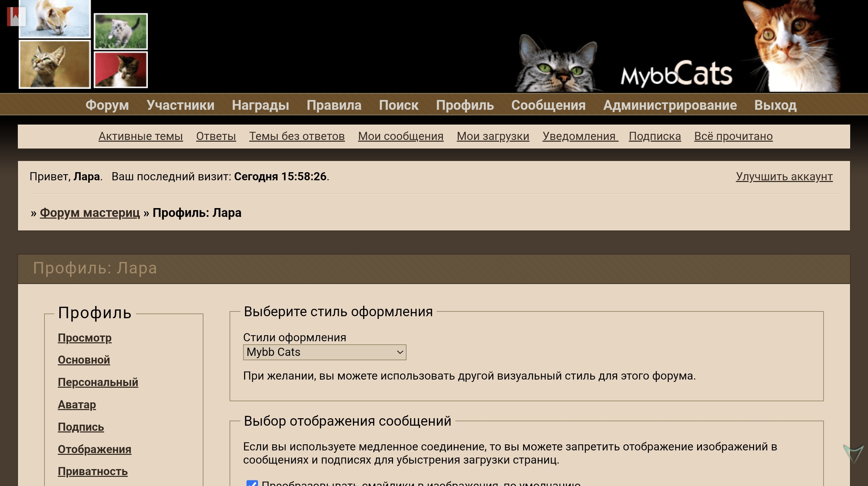868x486 pixels.
Task: Open the Форум menu item
Action: [107, 105]
